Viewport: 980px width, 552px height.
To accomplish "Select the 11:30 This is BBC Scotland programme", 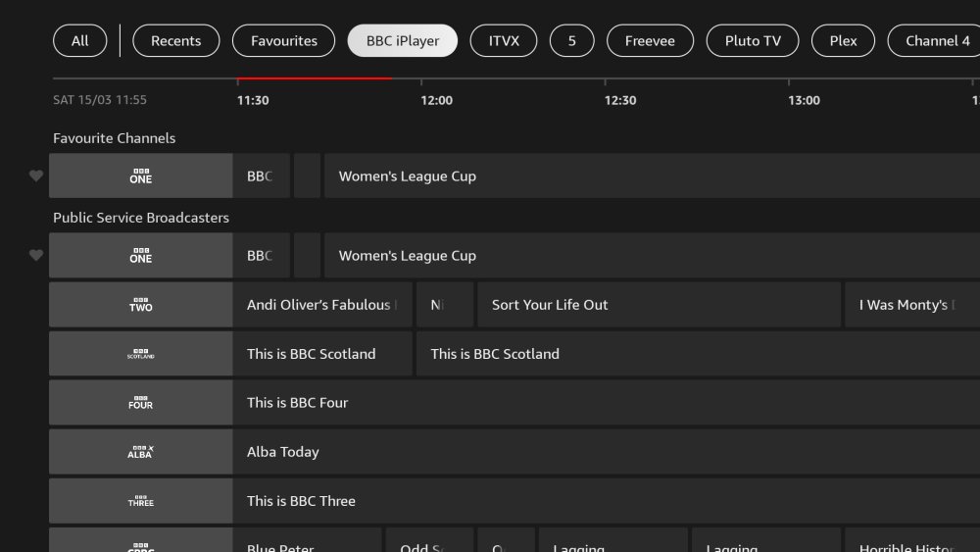I will click(322, 354).
